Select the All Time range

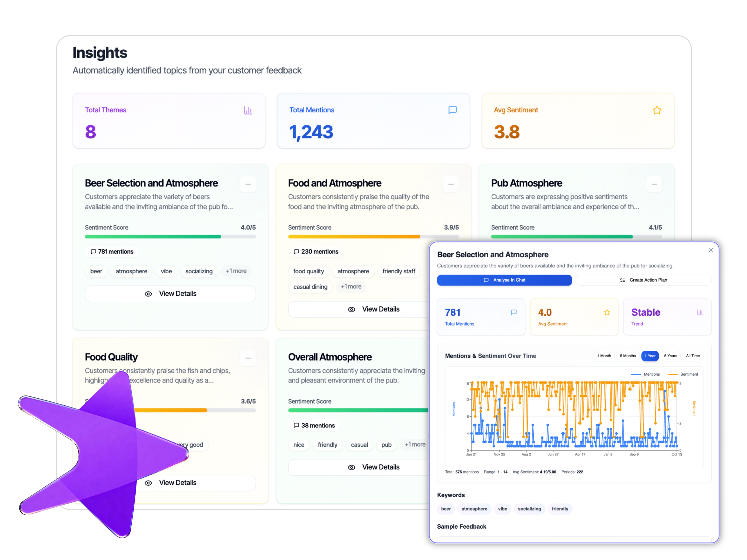point(693,356)
